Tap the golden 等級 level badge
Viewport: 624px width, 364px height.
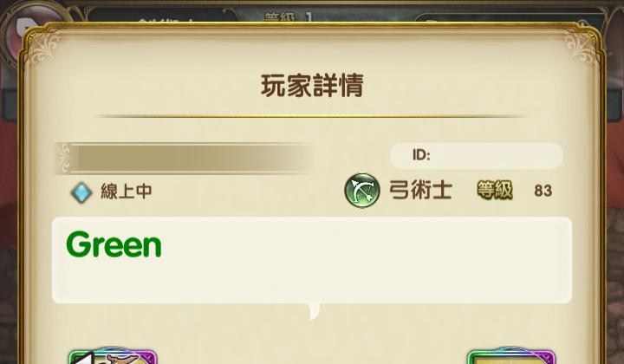[x=495, y=191]
